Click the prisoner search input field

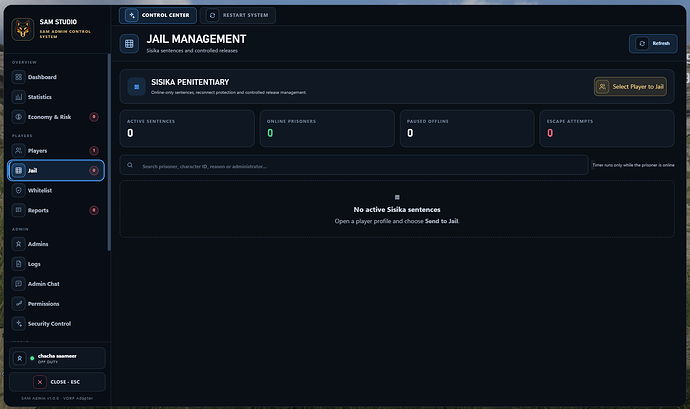coord(354,165)
